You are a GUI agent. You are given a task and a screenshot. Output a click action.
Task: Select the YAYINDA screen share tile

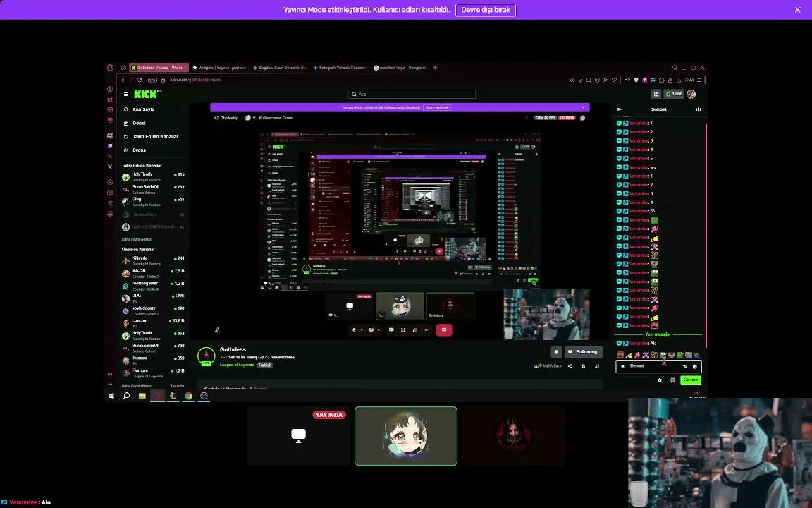(x=299, y=436)
